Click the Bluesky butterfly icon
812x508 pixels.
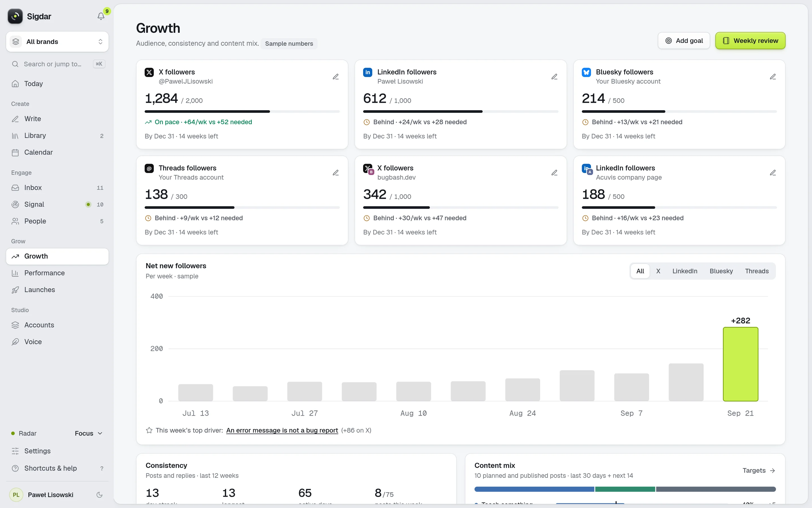click(586, 72)
